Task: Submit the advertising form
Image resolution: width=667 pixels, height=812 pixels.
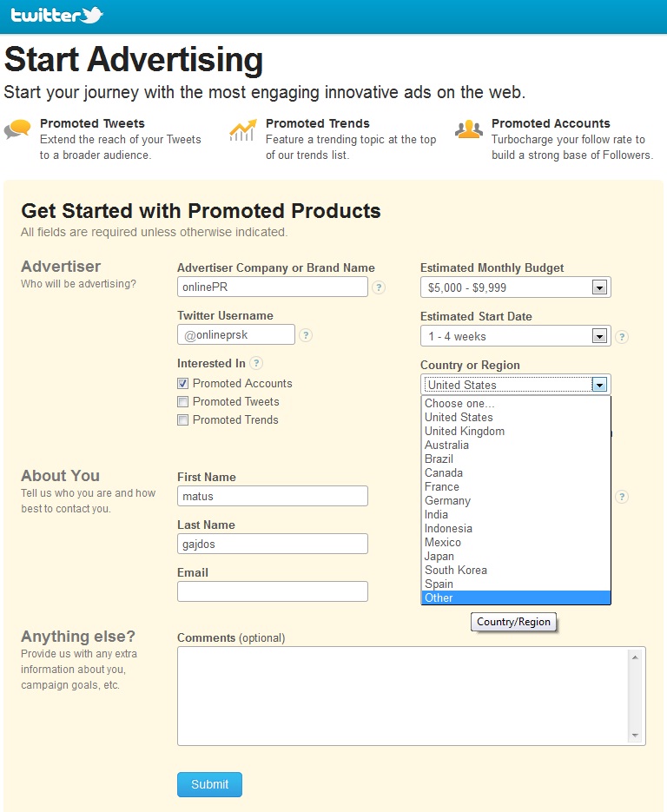Action: (209, 784)
